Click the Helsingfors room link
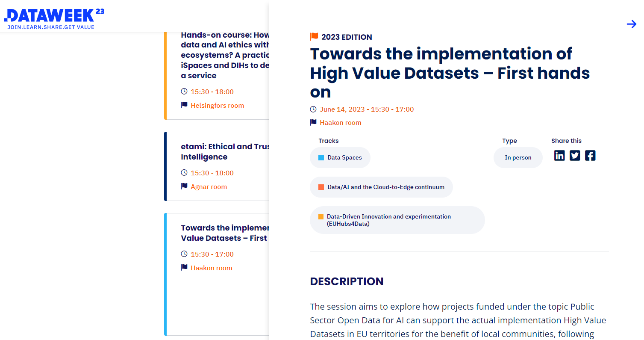 tap(218, 106)
